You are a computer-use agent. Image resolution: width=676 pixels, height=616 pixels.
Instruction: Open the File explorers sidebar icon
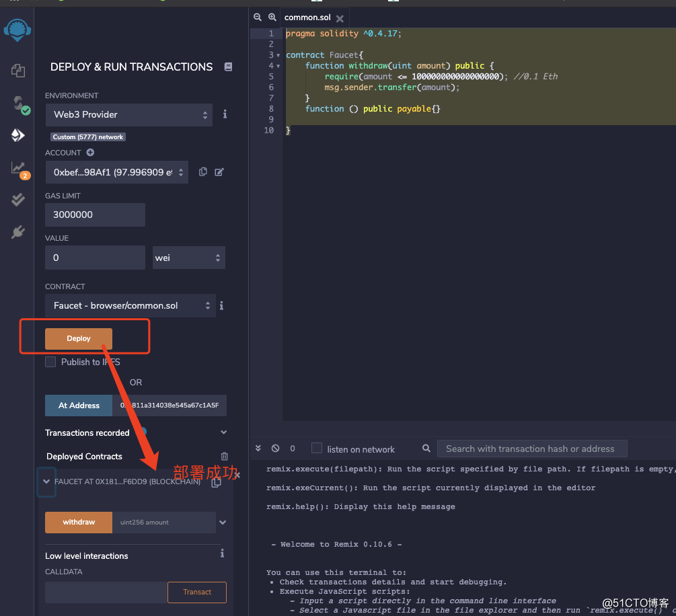pyautogui.click(x=17, y=71)
